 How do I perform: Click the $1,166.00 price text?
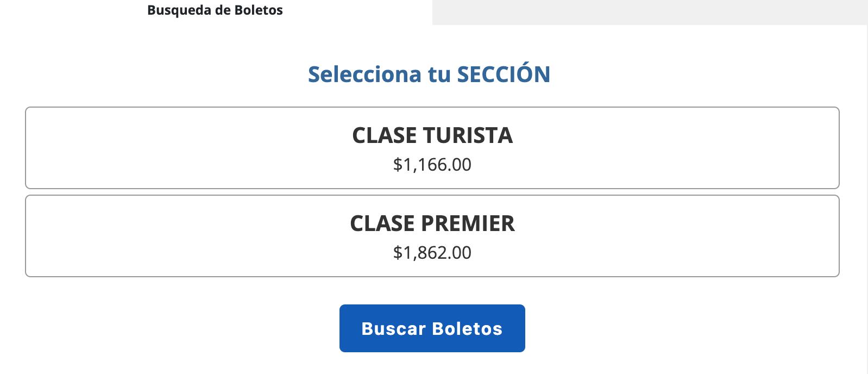(x=432, y=165)
